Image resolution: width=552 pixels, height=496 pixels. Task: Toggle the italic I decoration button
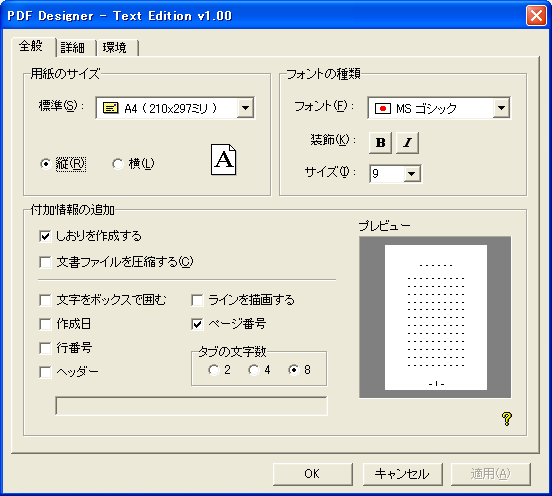point(407,143)
